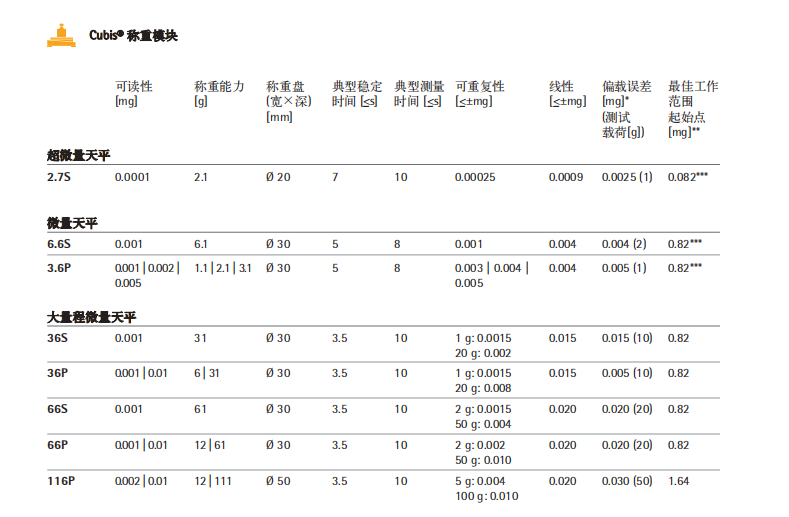Click capacity '61' in 66S row
The image size is (789, 517).
coord(200,409)
